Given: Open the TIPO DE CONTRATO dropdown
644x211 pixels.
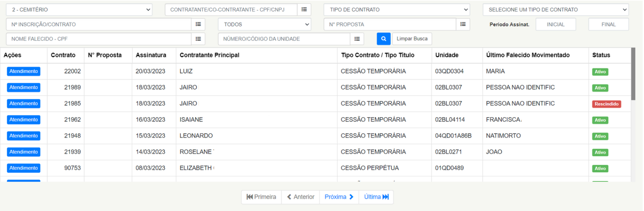Looking at the screenshot, I should tap(397, 9).
